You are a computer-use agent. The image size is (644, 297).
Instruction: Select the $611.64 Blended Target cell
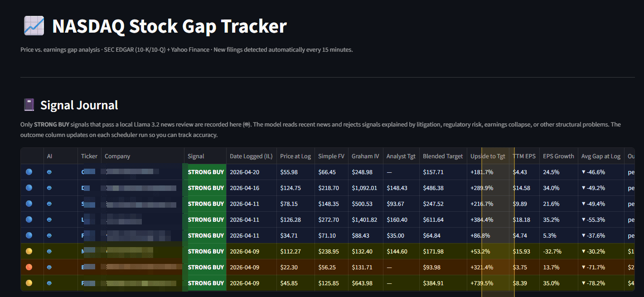(443, 219)
